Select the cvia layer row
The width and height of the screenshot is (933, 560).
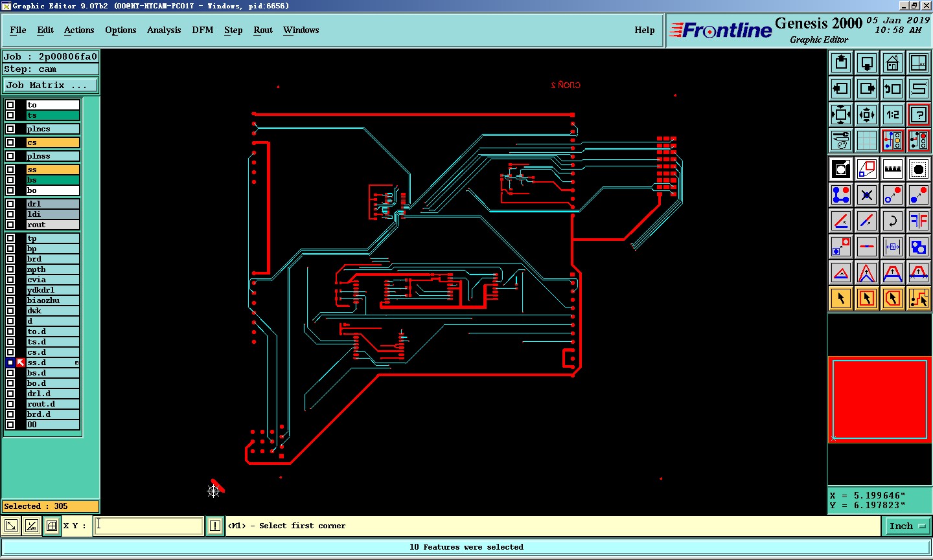[53, 280]
